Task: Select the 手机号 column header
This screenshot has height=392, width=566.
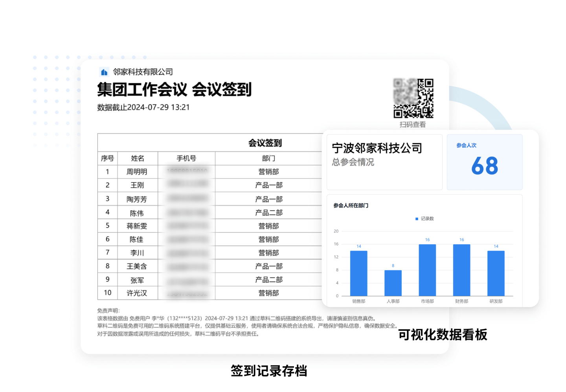Action: pos(186,158)
